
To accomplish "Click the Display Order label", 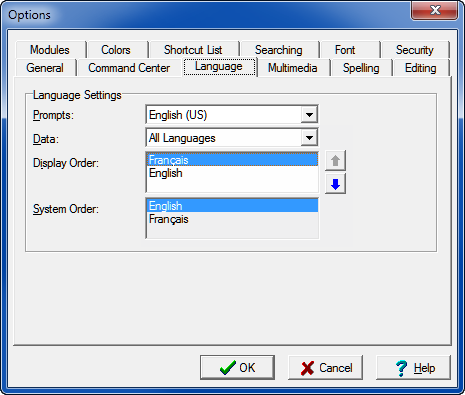I will point(66,163).
